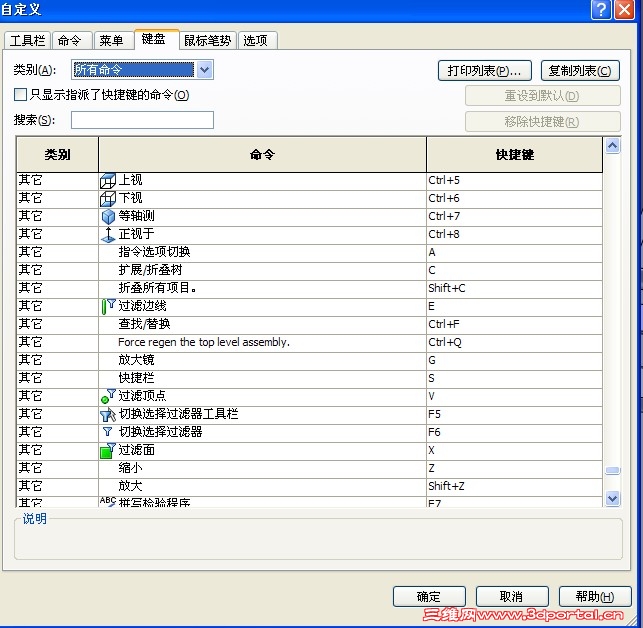
Task: Click the 其它 category cell beside 上视
Action: 57,180
